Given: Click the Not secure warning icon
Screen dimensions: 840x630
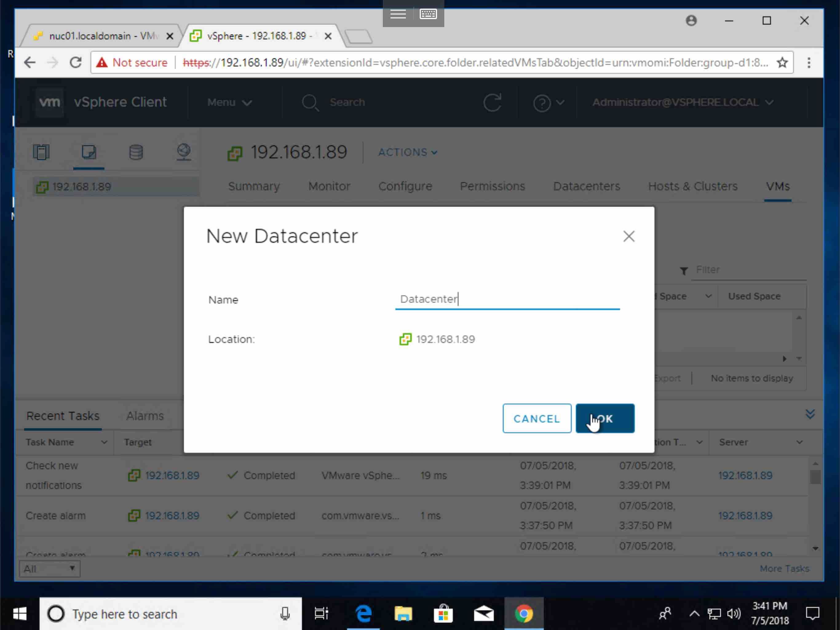Looking at the screenshot, I should (x=101, y=62).
